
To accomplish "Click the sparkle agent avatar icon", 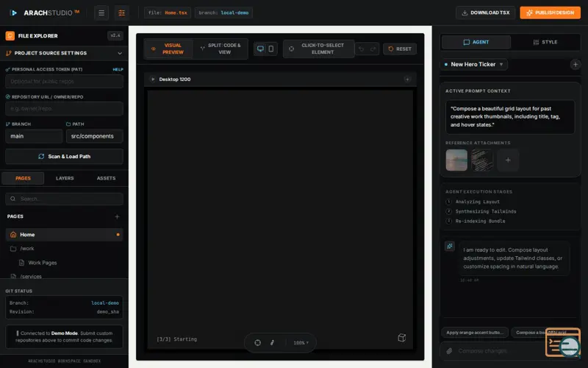I will coord(450,247).
